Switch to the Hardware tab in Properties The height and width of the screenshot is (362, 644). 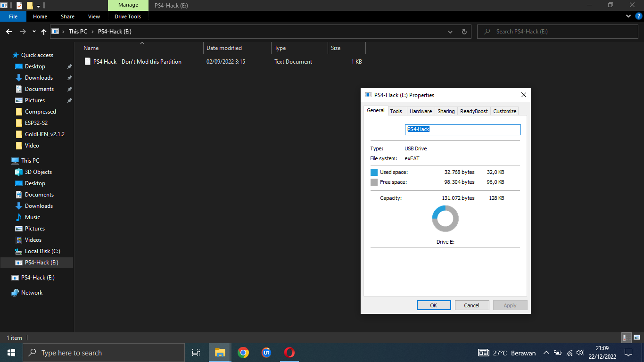[x=421, y=111]
